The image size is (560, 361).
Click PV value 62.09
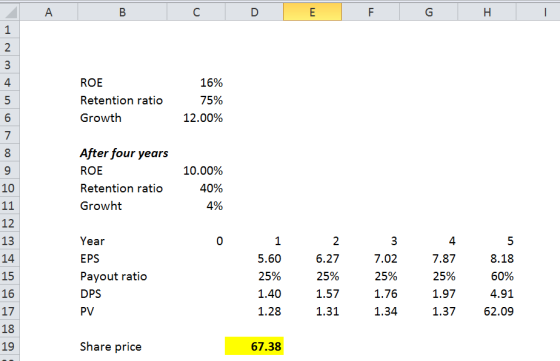[x=499, y=311]
